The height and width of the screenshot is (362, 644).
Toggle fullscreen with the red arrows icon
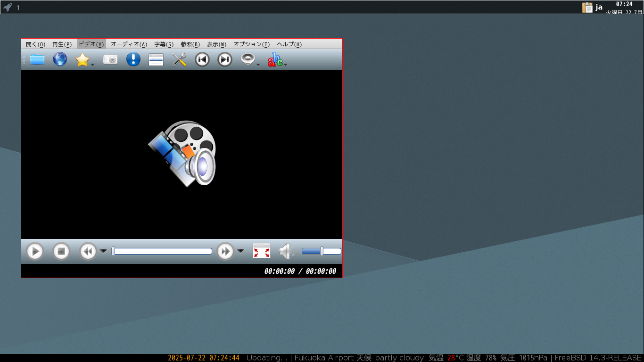pos(262,251)
